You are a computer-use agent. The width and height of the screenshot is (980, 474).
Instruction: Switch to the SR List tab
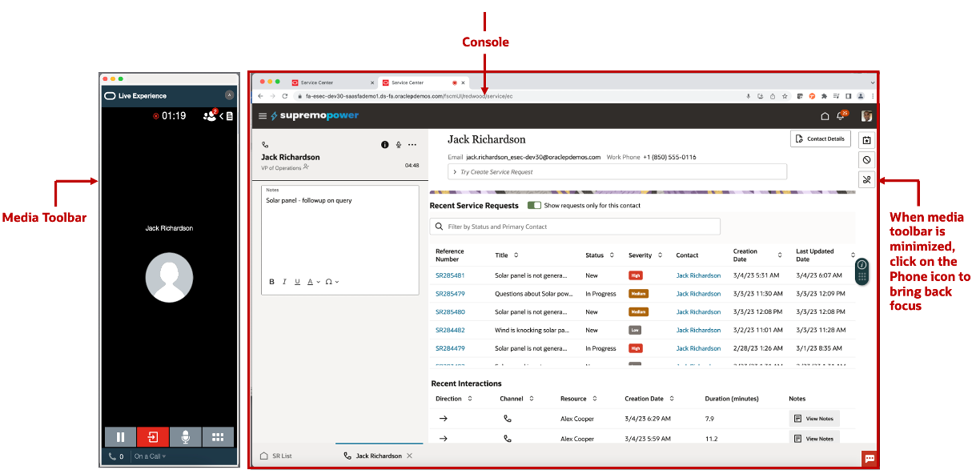pos(276,456)
